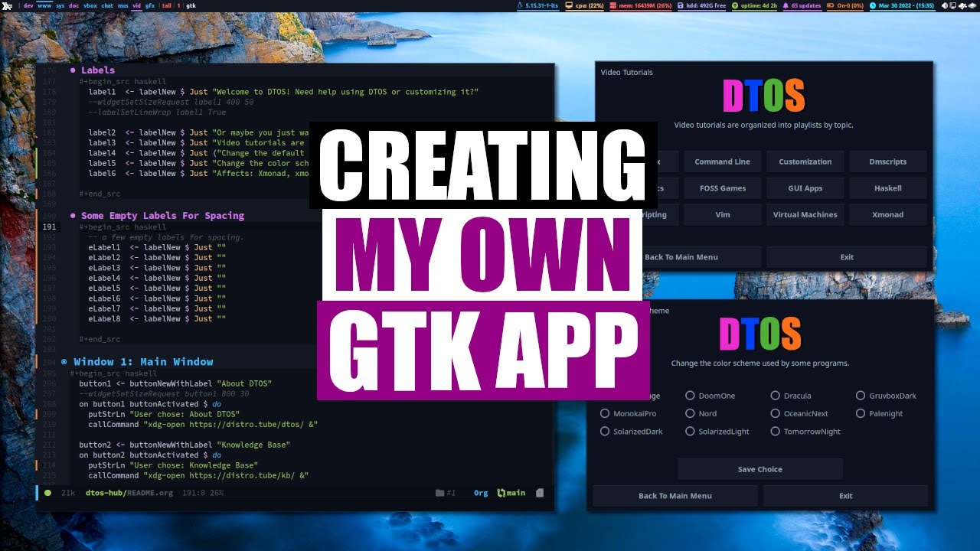Click the file icon at the modeline's right end
The width and height of the screenshot is (980, 551).
pos(540,493)
